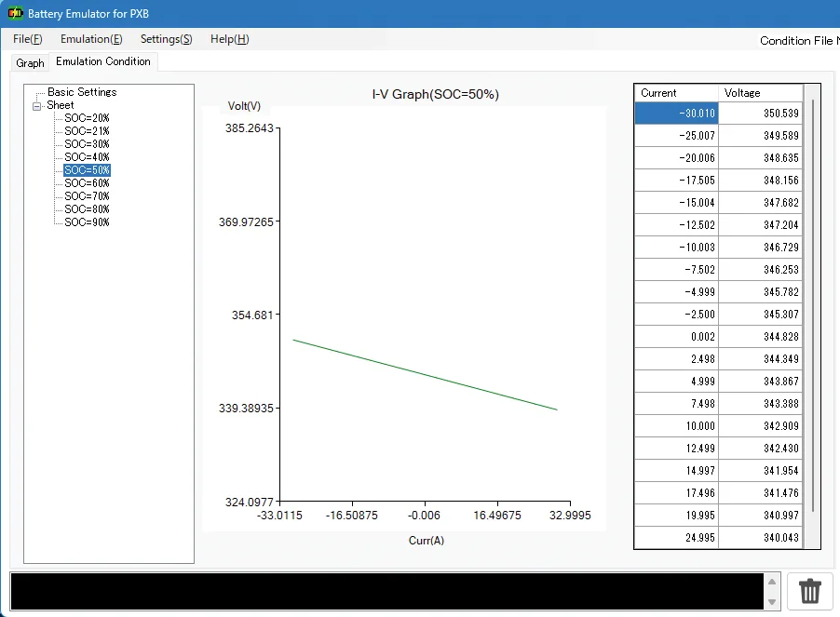Select voltage cell 349.589
This screenshot has width=840, height=617.
pos(760,135)
